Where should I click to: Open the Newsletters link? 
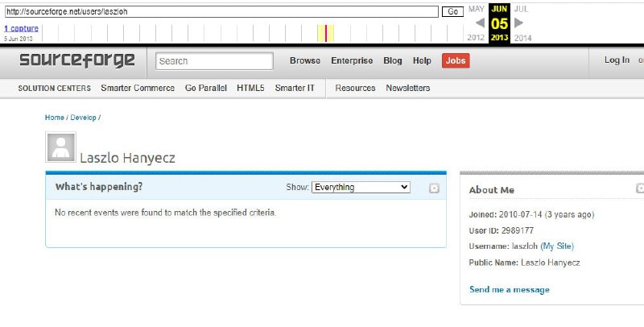408,88
